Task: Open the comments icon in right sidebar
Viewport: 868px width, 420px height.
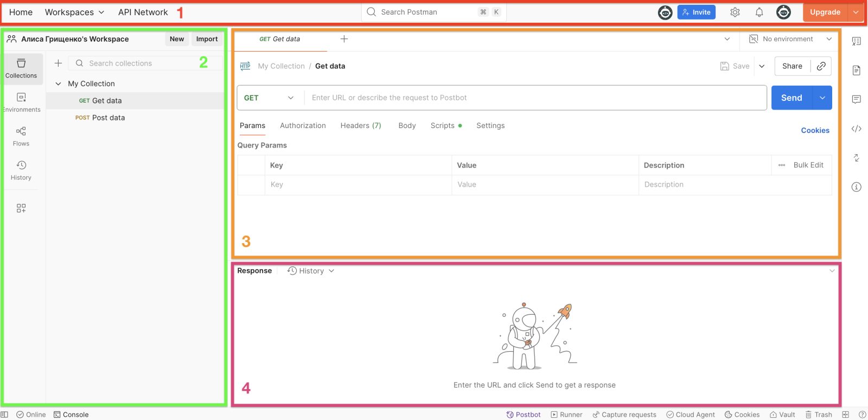Action: [x=857, y=99]
